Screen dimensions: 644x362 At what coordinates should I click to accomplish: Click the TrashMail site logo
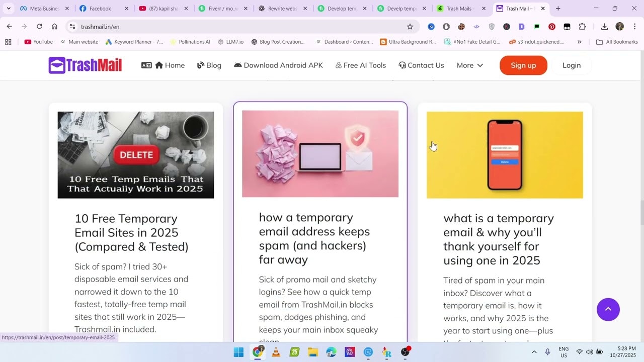(x=85, y=65)
